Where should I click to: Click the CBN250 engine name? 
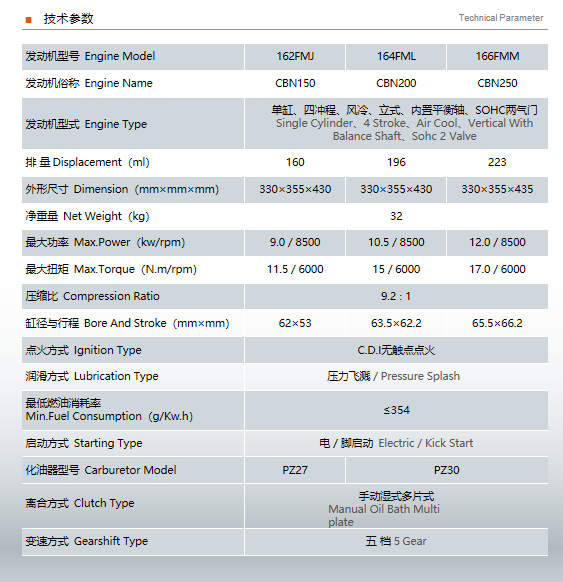tap(497, 83)
